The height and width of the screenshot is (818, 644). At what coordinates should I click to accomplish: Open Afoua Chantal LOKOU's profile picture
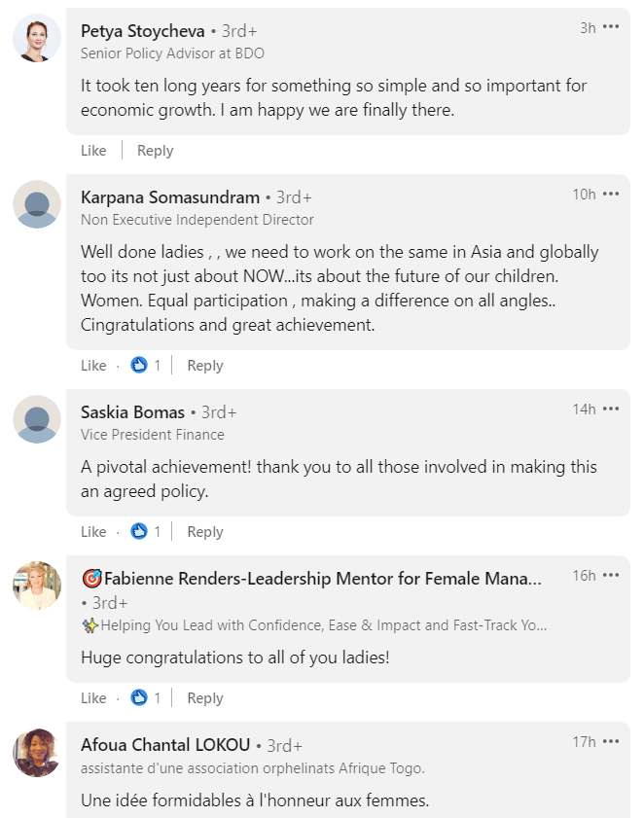(x=37, y=752)
